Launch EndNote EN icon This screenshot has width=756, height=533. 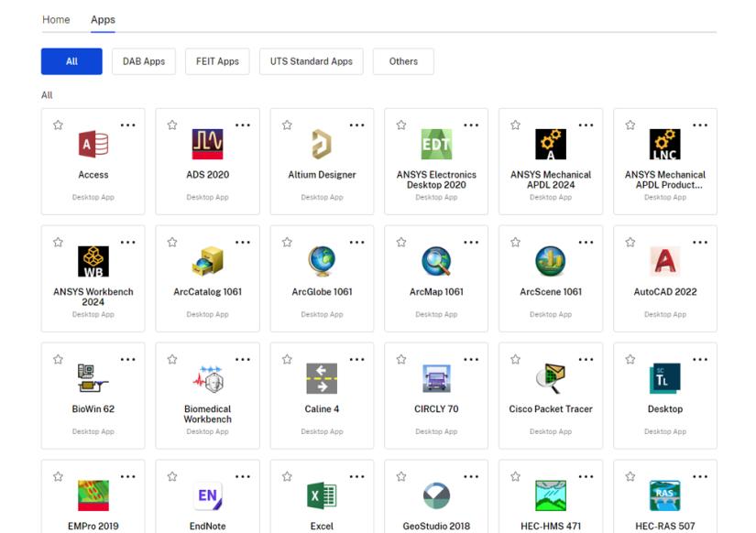(x=207, y=495)
